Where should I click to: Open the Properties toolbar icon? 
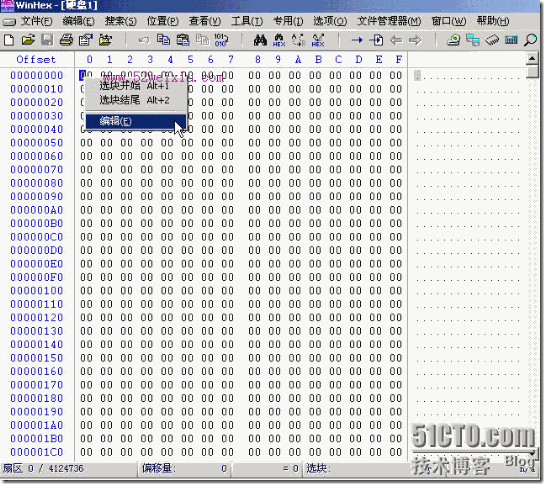tap(86, 40)
